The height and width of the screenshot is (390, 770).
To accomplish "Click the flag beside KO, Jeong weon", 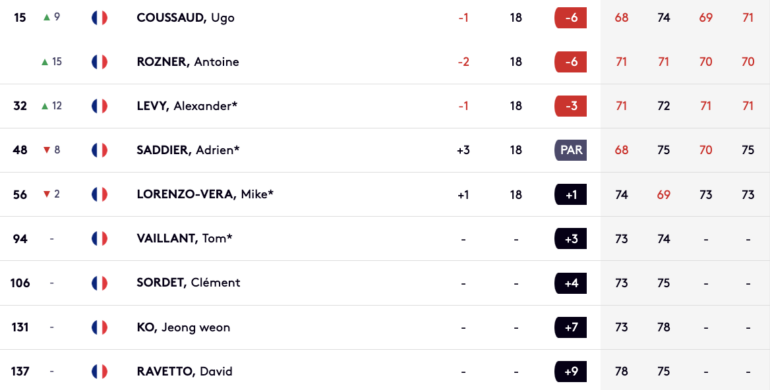I will tap(99, 327).
